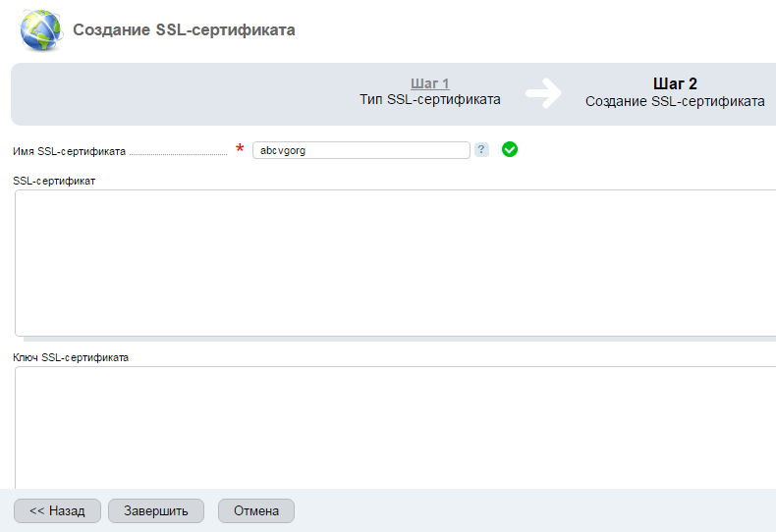The height and width of the screenshot is (532, 776).
Task: Click the gray bar under the certificate box
Action: 400,340
